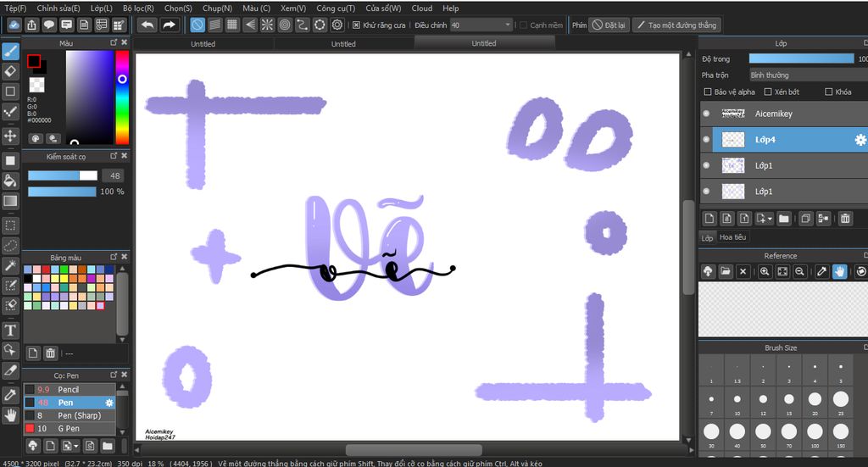The height and width of the screenshot is (467, 868).
Task: Add a new folder in Layers panel
Action: click(x=784, y=219)
